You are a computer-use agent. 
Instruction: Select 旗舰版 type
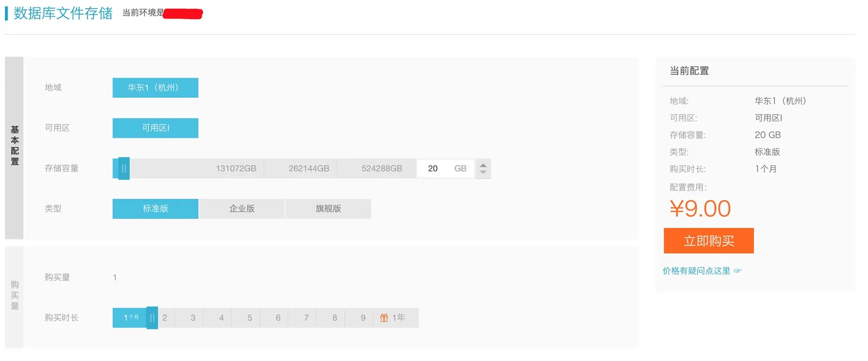[329, 209]
